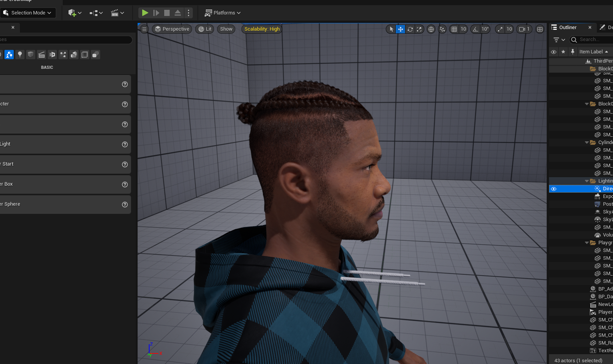Screen dimensions: 613x364
Task: Start Play in Editor with green arrow
Action: [x=145, y=13]
